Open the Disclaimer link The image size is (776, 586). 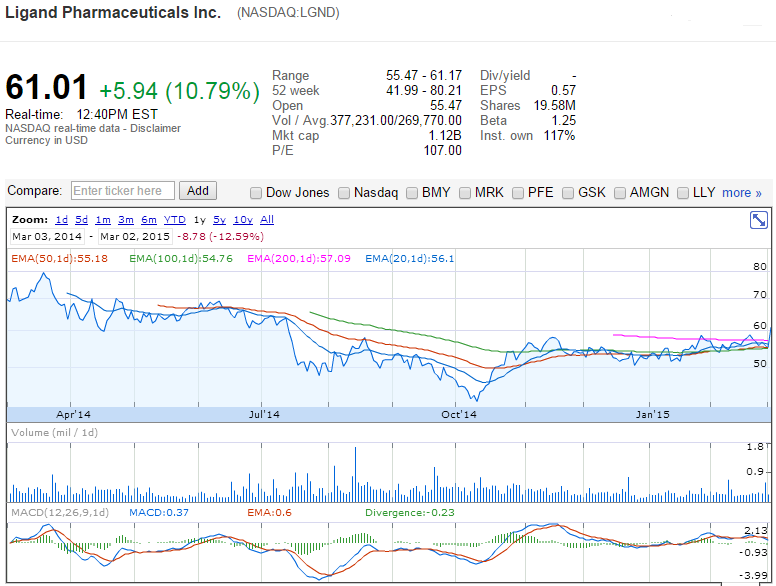[155, 128]
